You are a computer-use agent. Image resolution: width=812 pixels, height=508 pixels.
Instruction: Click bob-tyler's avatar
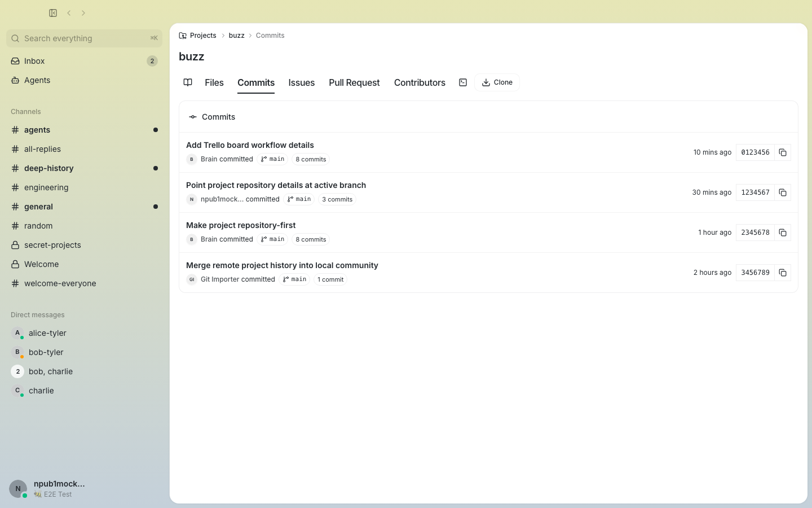point(17,352)
